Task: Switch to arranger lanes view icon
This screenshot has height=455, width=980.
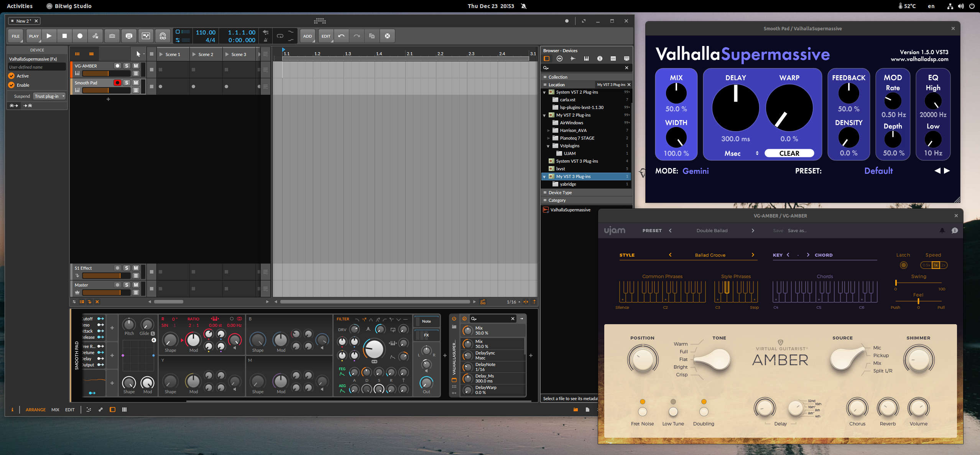Action: pos(91,54)
